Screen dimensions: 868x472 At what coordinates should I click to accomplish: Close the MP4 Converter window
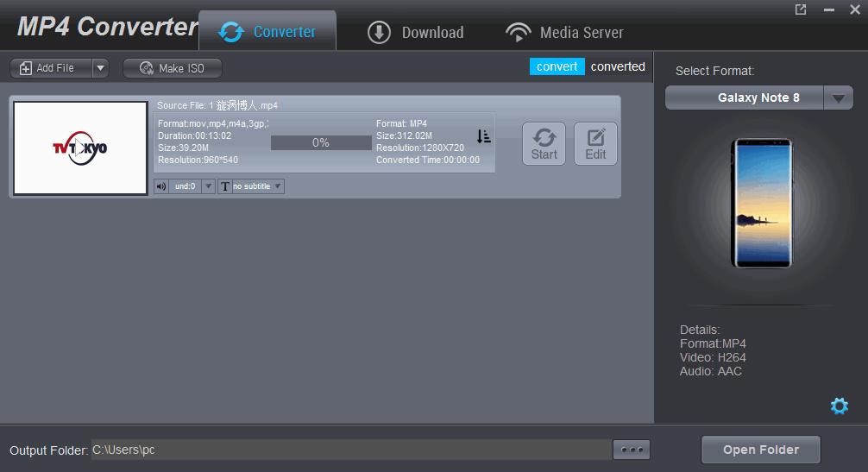pyautogui.click(x=855, y=9)
